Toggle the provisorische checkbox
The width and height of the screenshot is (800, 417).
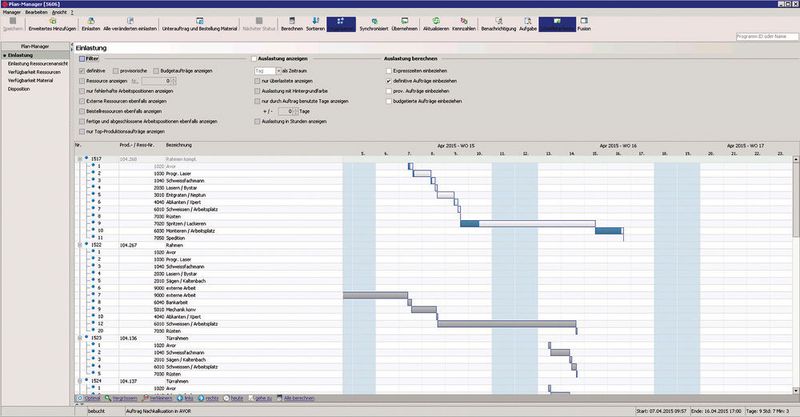[x=116, y=71]
